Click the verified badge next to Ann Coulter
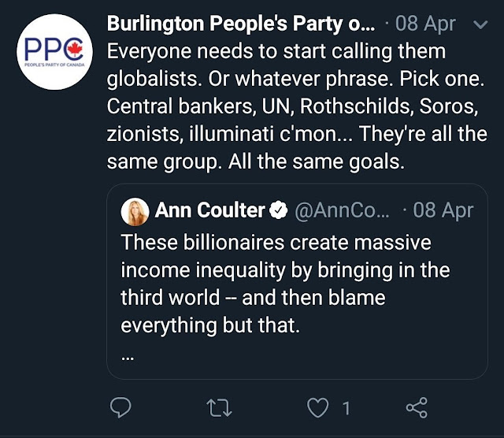The height and width of the screenshot is (438, 504). (278, 210)
